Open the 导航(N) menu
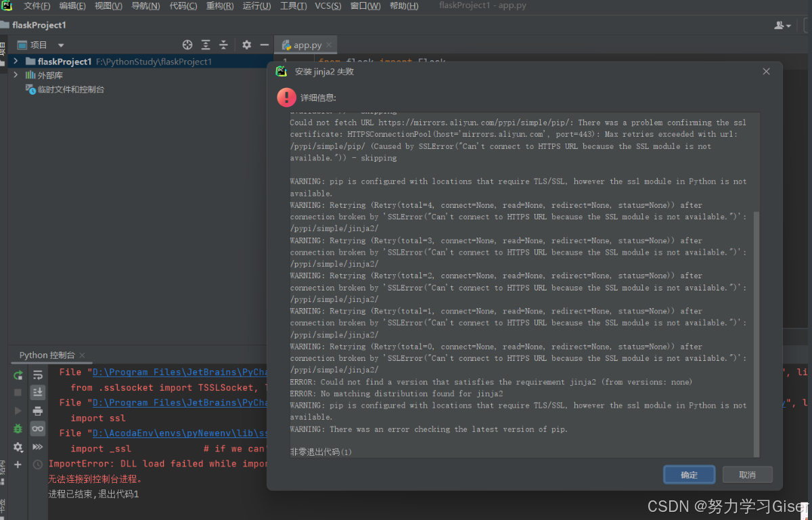Screen dimensions: 812x520 (145, 6)
